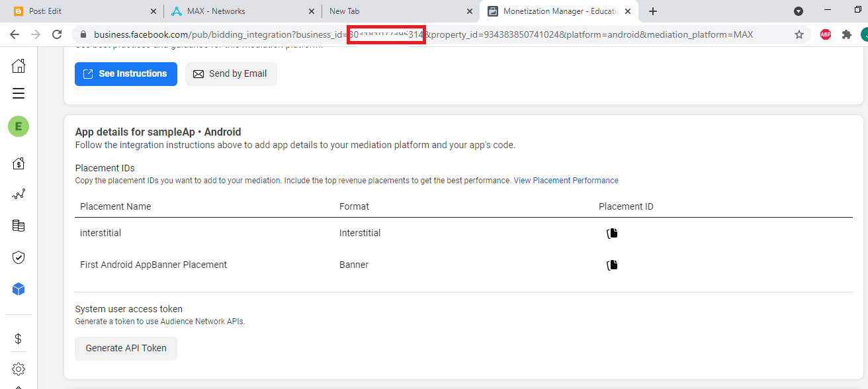This screenshot has height=389, width=868.
Task: Click the browser forward arrow
Action: (x=36, y=34)
